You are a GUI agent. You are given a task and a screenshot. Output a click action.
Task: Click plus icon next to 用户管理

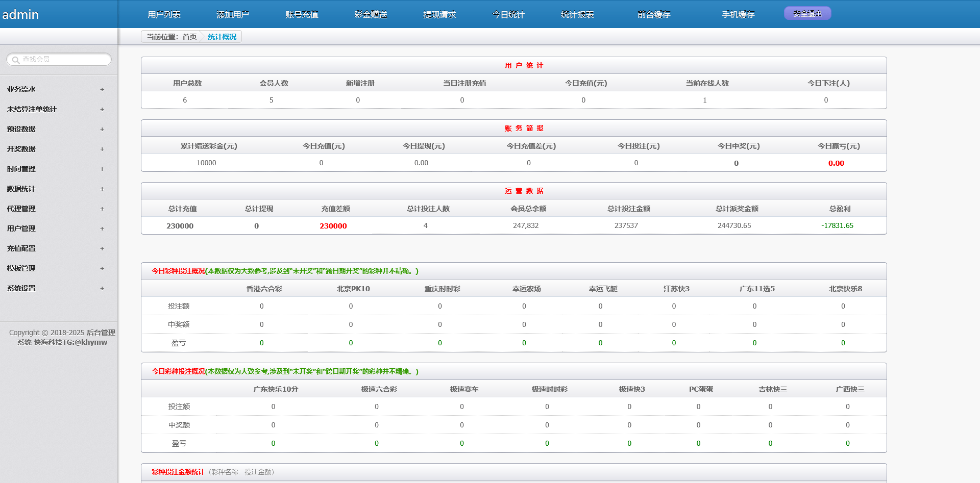click(102, 228)
